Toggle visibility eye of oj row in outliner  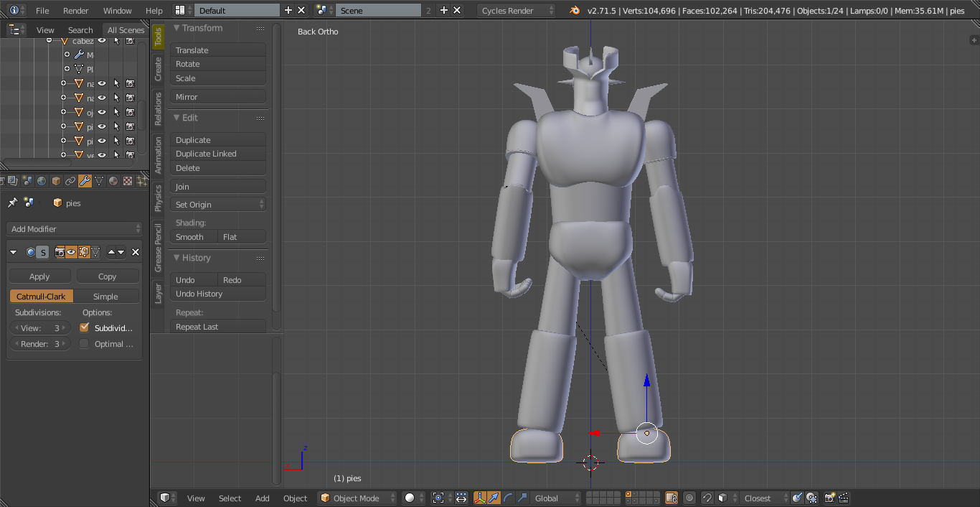pyautogui.click(x=102, y=112)
